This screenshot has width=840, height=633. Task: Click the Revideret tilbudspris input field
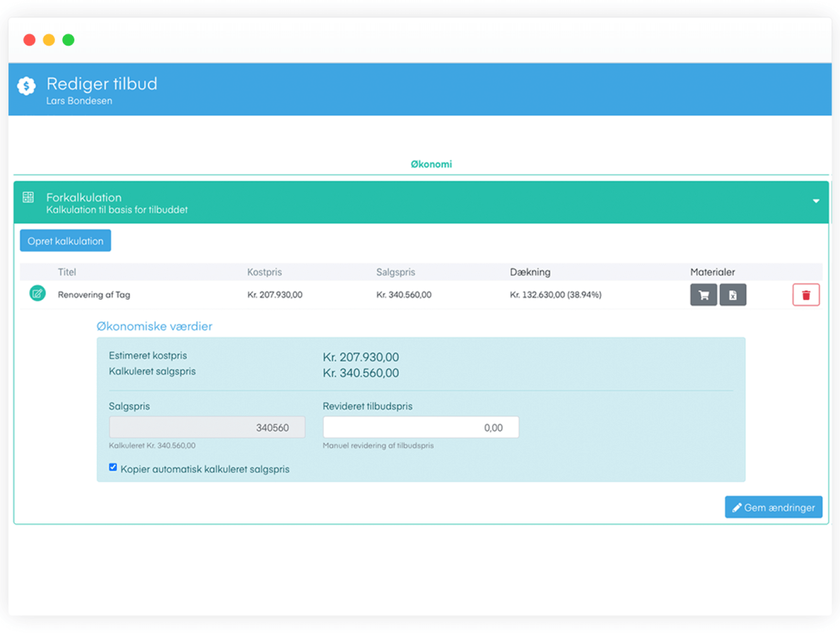tap(421, 428)
